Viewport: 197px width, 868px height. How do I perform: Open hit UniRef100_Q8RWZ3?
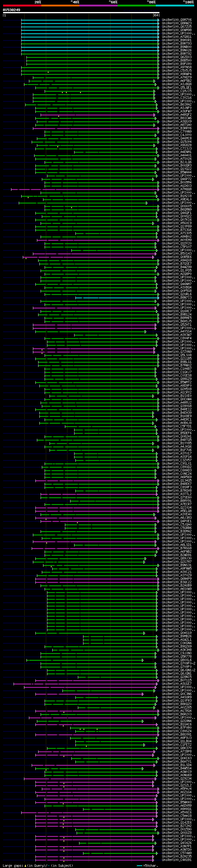177,23
